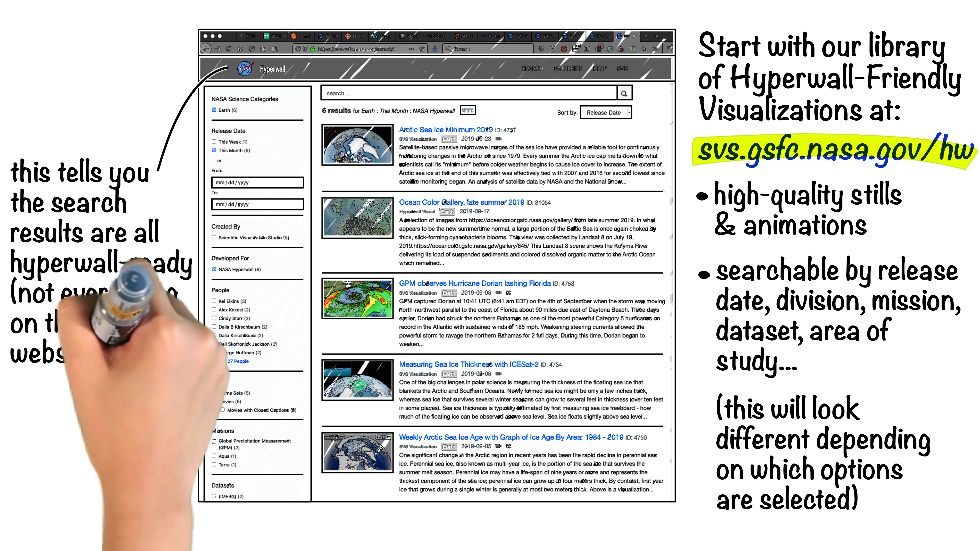Image resolution: width=980 pixels, height=551 pixels.
Task: Click the browser forward arrow
Action: tap(217, 49)
